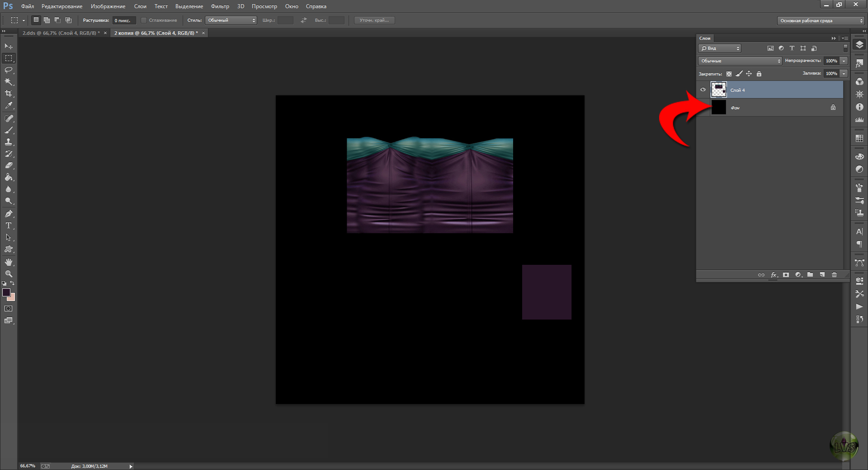Open the Изображение menu
The height and width of the screenshot is (470, 868).
[x=108, y=6]
